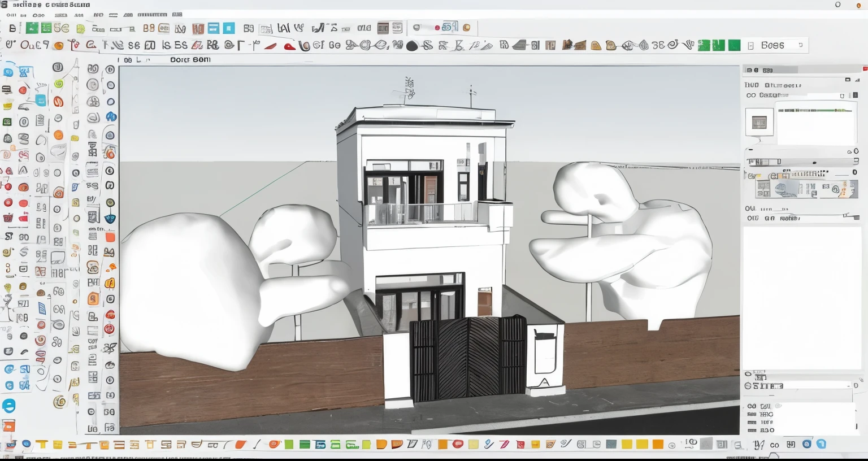
Task: Click the solid black sphere icon in second toolbar
Action: tap(412, 46)
